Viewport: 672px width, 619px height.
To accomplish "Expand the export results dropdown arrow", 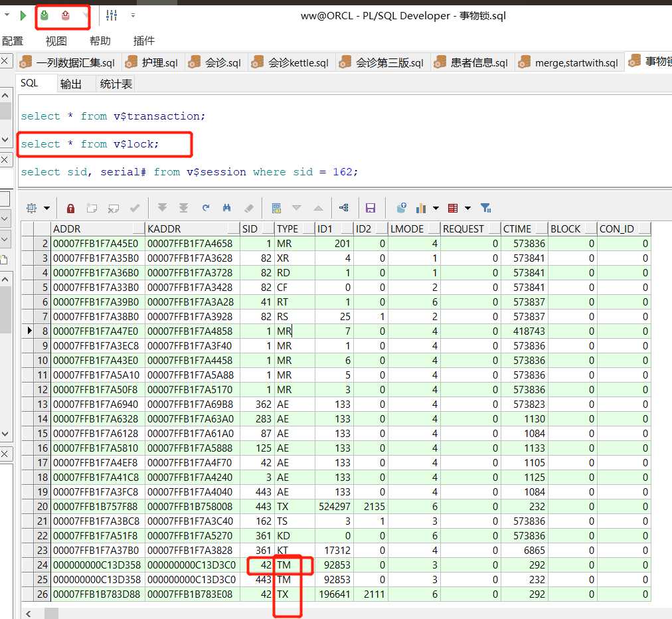I will coord(468,209).
